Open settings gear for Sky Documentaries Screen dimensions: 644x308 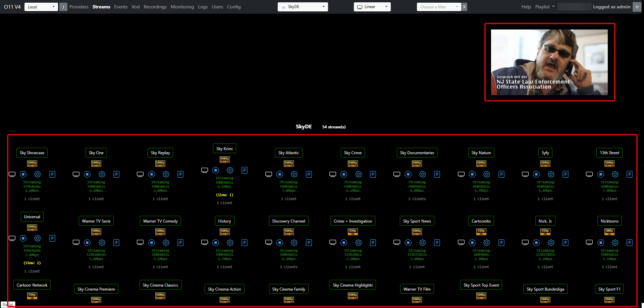pyautogui.click(x=423, y=174)
